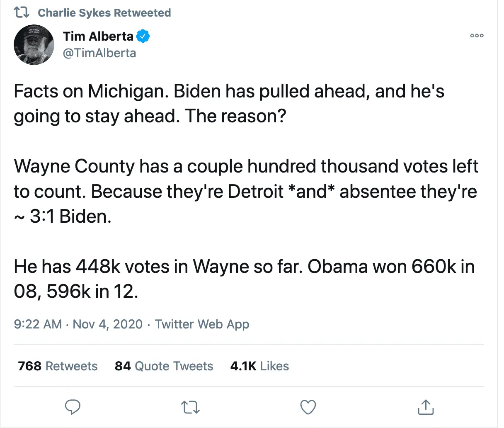Screen dimensions: 504x428
Task: Click the '~ 3:1 Biden.' text line
Action: (x=63, y=216)
